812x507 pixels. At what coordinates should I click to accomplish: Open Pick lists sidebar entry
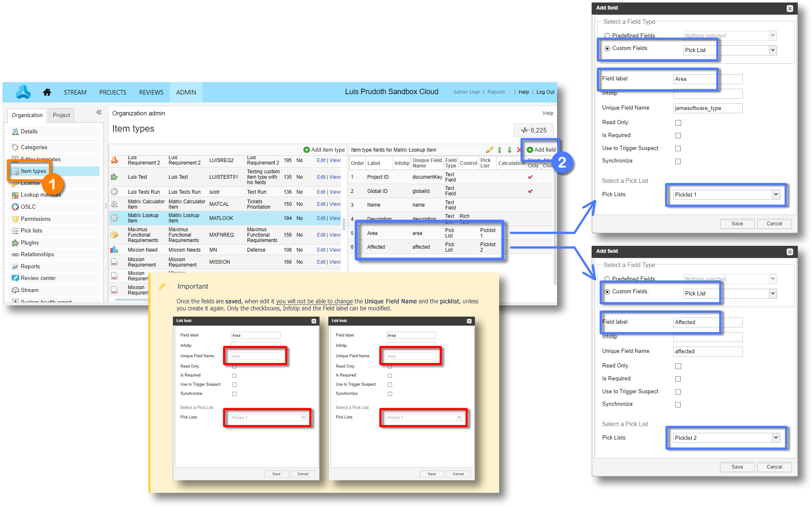coord(54,230)
